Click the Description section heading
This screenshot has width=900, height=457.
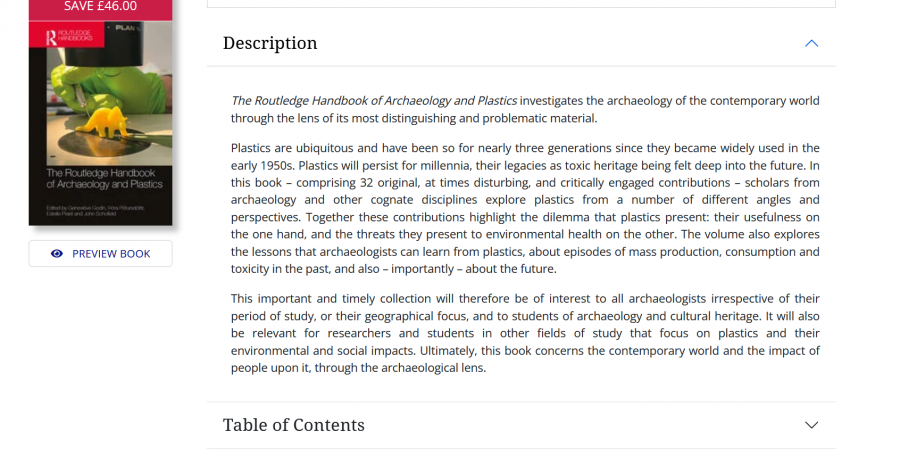pyautogui.click(x=270, y=43)
